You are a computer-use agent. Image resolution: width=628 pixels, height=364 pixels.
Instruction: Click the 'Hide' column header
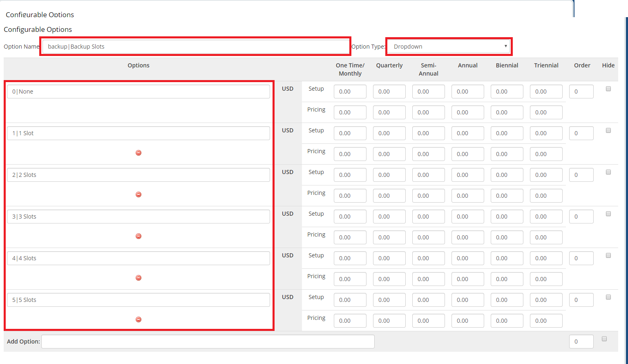tap(608, 65)
